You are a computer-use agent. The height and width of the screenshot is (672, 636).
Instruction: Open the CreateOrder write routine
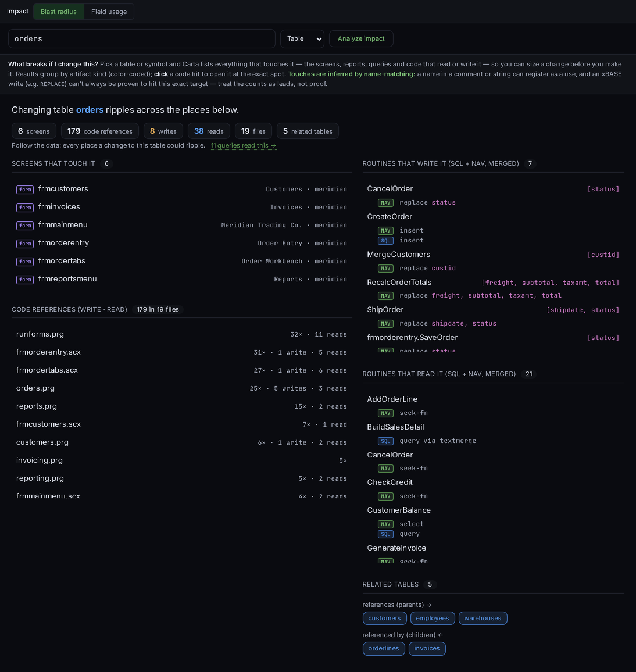click(389, 216)
